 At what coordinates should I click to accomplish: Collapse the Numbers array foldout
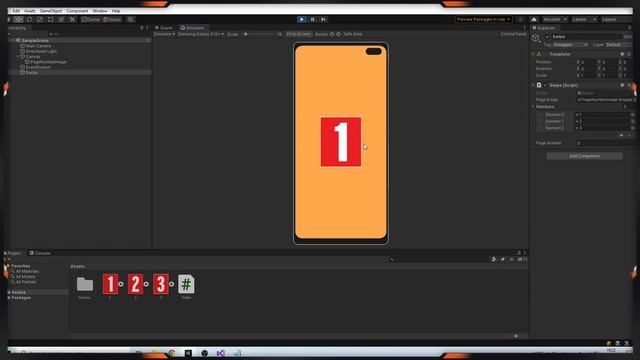[533, 107]
